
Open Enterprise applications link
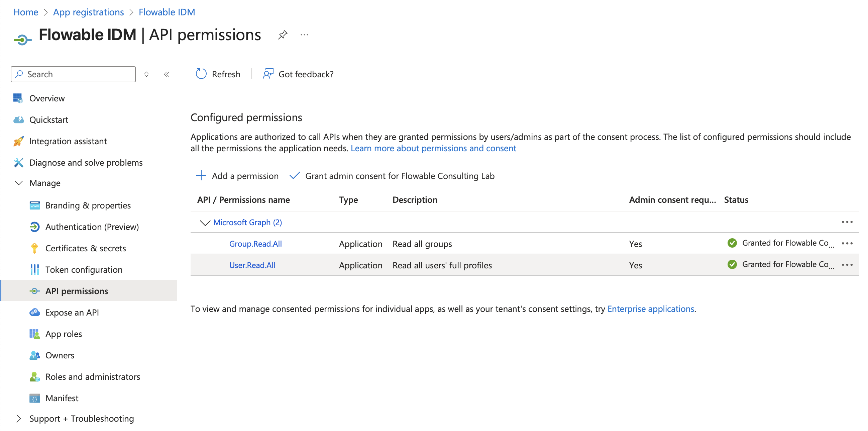pyautogui.click(x=650, y=309)
